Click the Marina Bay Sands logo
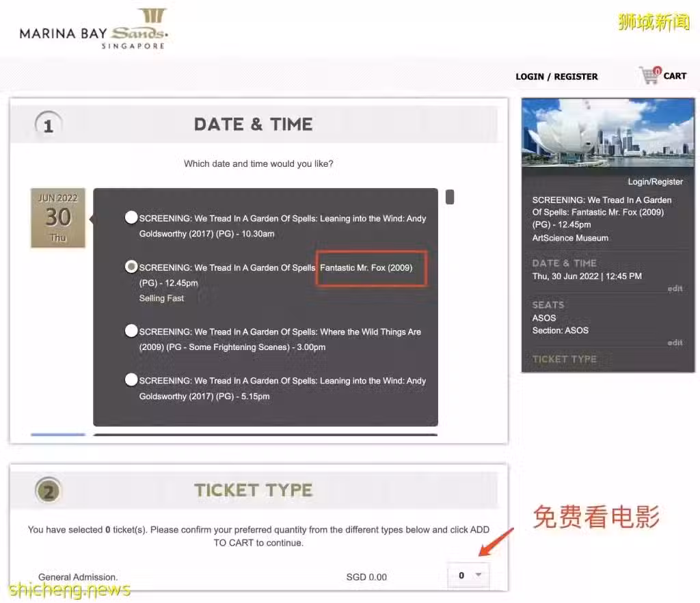 click(x=94, y=29)
